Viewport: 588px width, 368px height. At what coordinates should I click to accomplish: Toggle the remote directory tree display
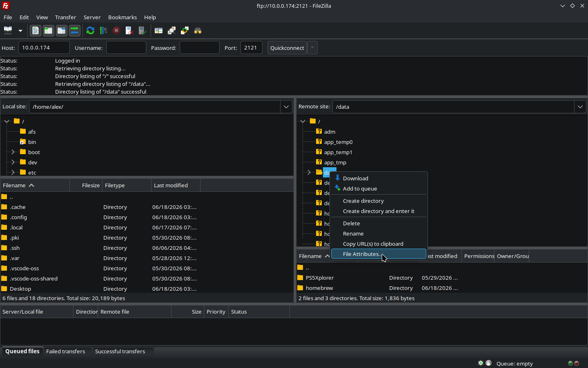pyautogui.click(x=62, y=31)
